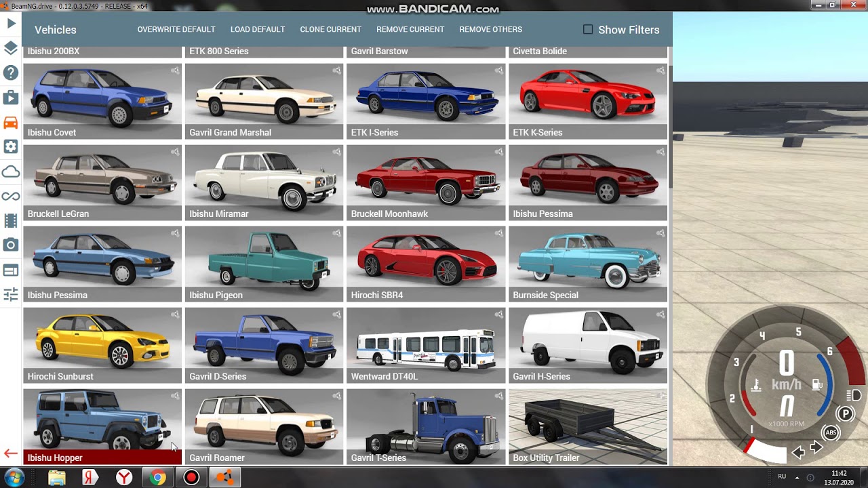The image size is (868, 488).
Task: Select the yellow Hirochi Sunburst
Action: point(102,346)
